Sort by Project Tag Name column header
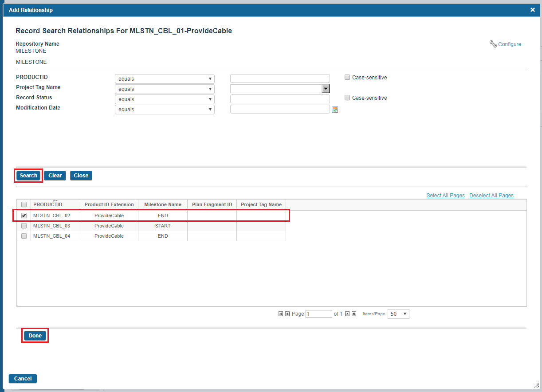The height and width of the screenshot is (392, 542). pos(261,204)
